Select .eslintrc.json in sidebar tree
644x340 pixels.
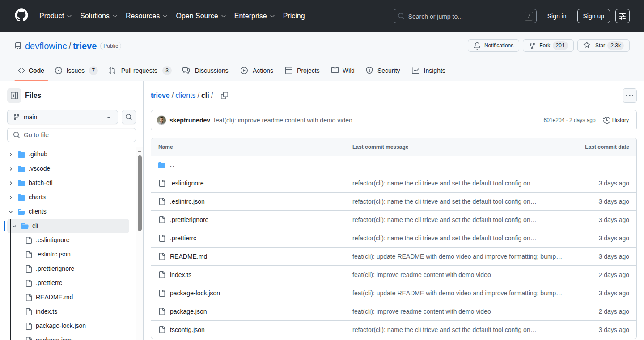click(53, 254)
